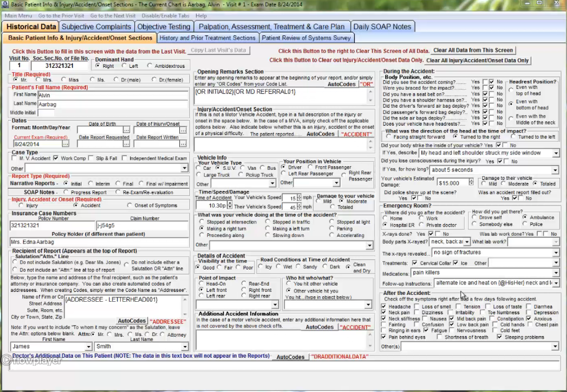Toggle the Headache symptom checkbox
567x392 pixels.
tap(383, 306)
